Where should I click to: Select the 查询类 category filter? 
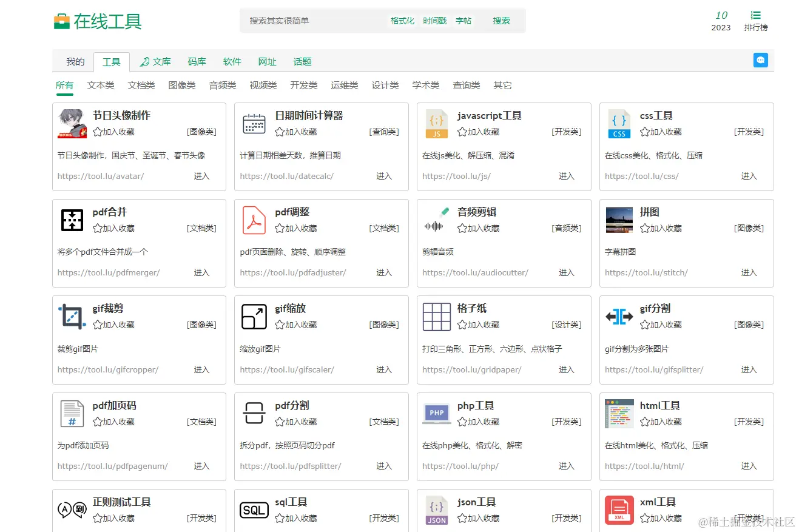tap(467, 86)
